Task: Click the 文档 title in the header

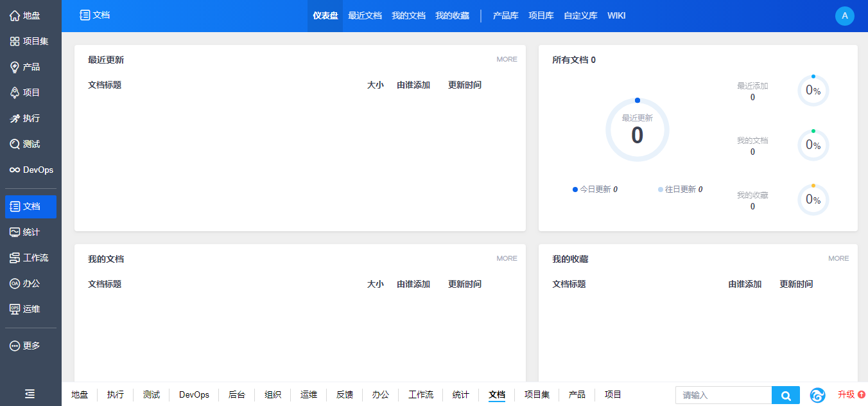Action: tap(94, 15)
